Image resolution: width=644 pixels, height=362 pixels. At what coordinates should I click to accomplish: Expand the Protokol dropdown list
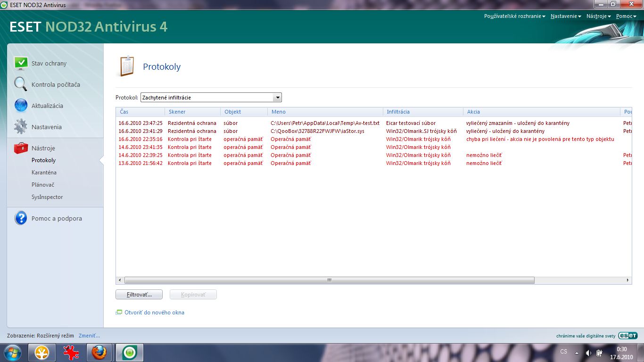pyautogui.click(x=278, y=98)
